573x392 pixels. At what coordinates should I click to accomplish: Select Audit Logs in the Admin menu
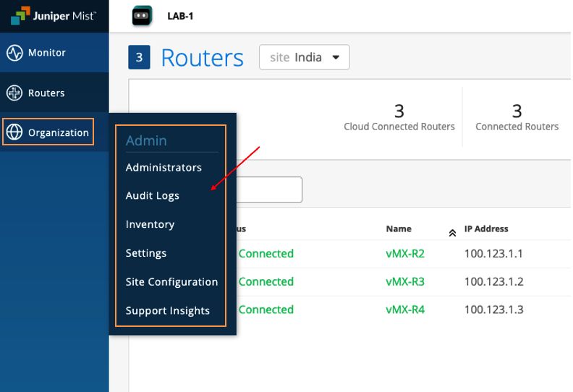pyautogui.click(x=153, y=195)
